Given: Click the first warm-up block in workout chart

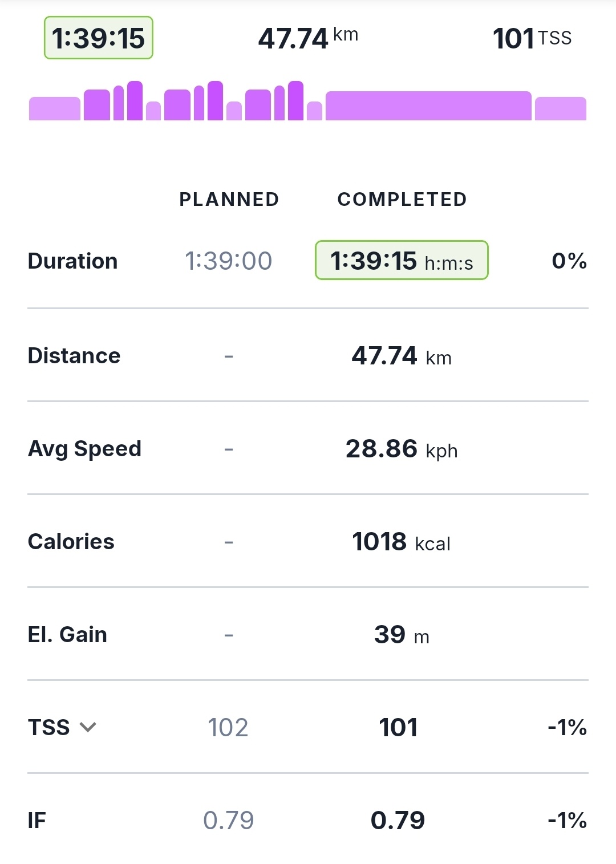Looking at the screenshot, I should coord(55,109).
